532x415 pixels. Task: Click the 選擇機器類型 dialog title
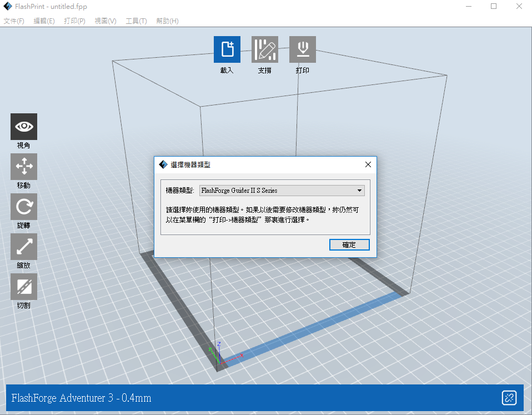point(190,165)
